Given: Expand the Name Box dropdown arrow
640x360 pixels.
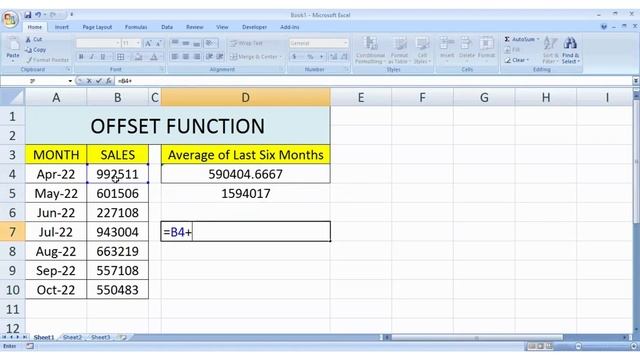Looking at the screenshot, I should coord(70,81).
